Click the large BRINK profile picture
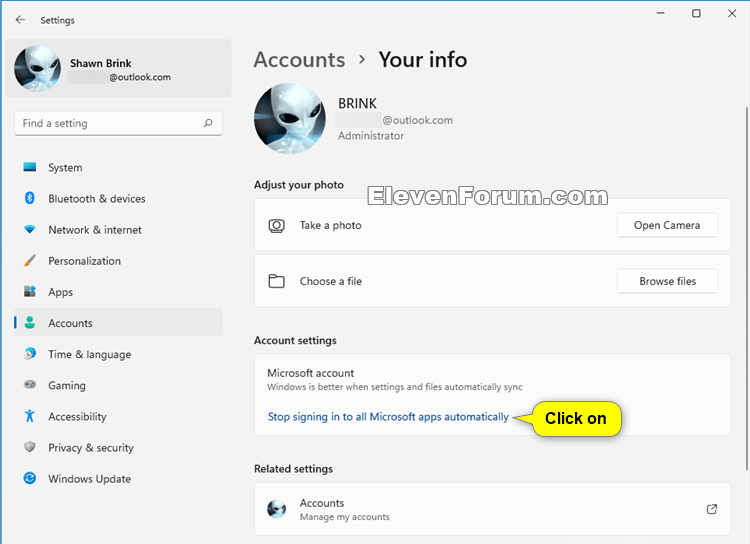 pyautogui.click(x=289, y=119)
